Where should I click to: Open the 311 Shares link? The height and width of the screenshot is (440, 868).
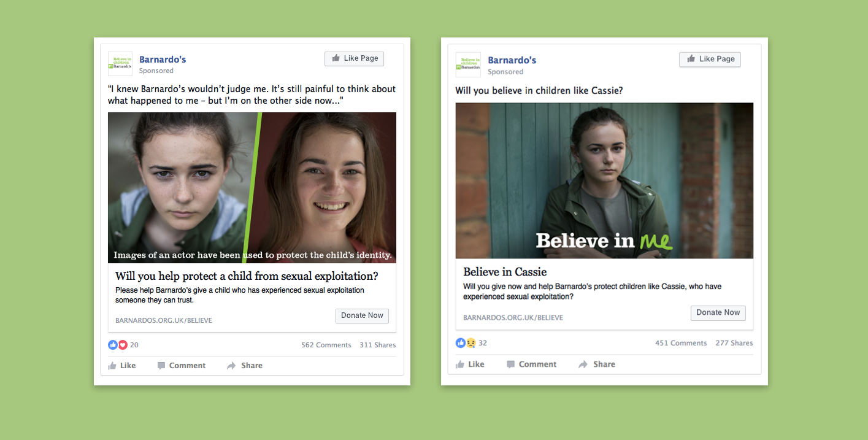pos(378,345)
